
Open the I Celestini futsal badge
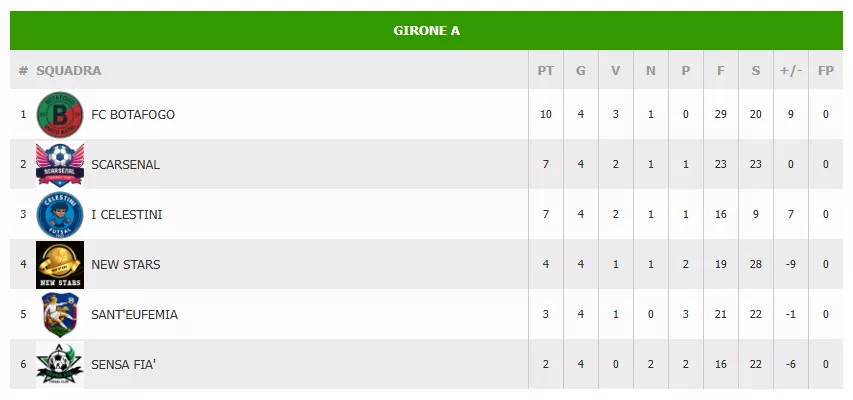pos(59,214)
